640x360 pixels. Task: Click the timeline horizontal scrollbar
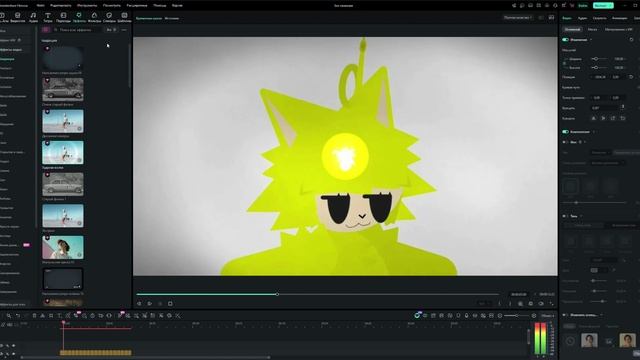(146, 358)
